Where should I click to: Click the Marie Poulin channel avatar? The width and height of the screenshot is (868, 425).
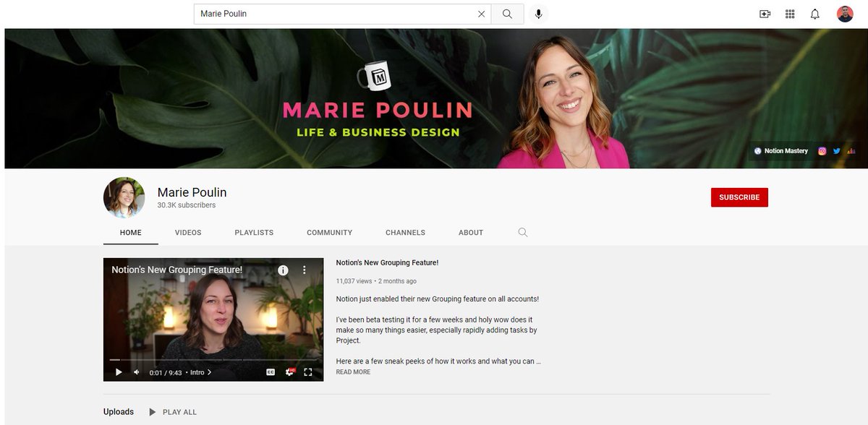[x=124, y=197]
